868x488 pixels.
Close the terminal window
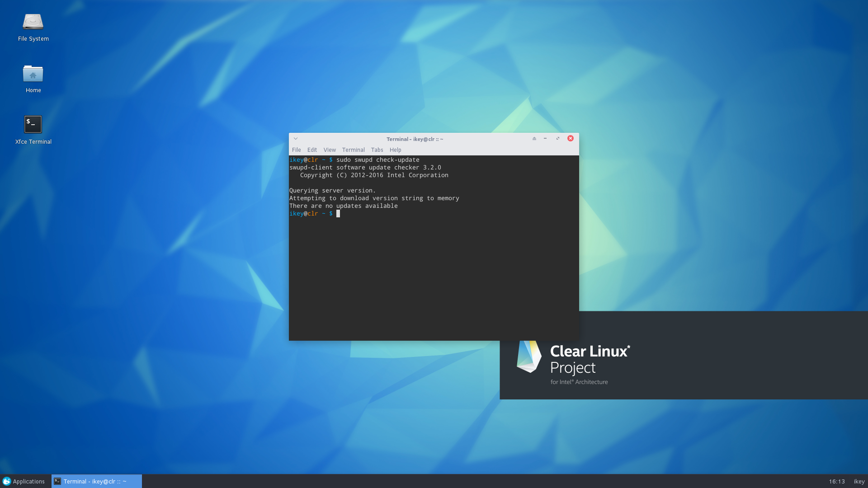(571, 139)
